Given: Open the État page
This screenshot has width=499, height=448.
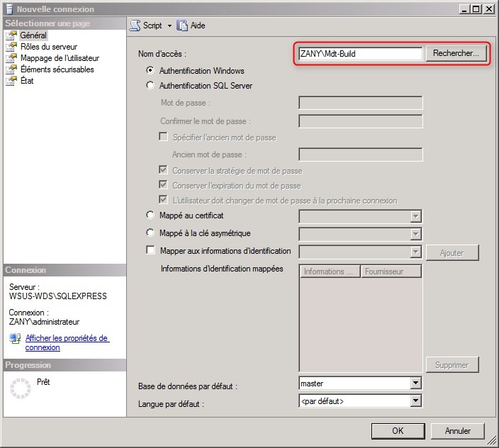Looking at the screenshot, I should (x=27, y=81).
